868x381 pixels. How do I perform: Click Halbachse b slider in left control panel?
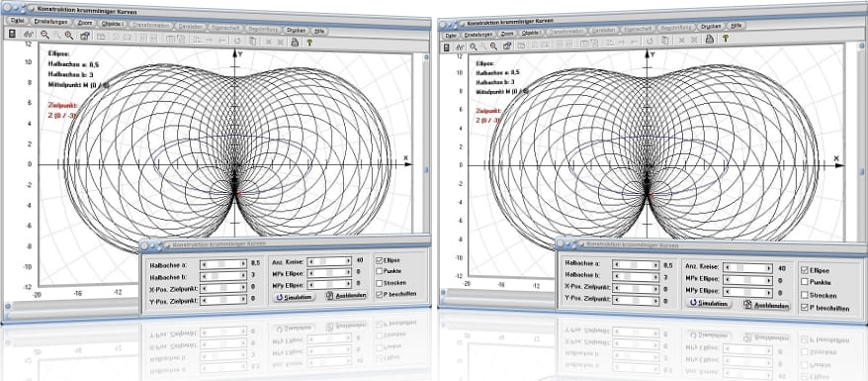pos(223,276)
